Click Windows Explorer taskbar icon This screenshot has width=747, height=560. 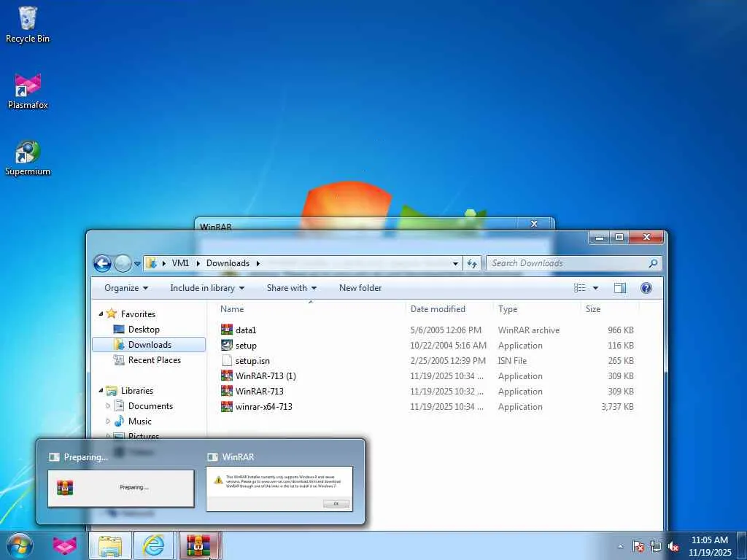click(x=109, y=545)
